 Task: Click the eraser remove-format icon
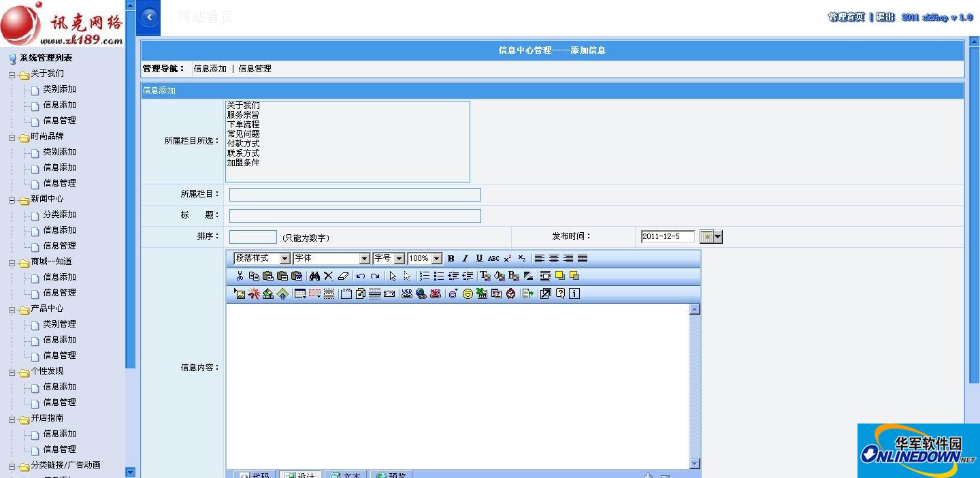click(343, 276)
